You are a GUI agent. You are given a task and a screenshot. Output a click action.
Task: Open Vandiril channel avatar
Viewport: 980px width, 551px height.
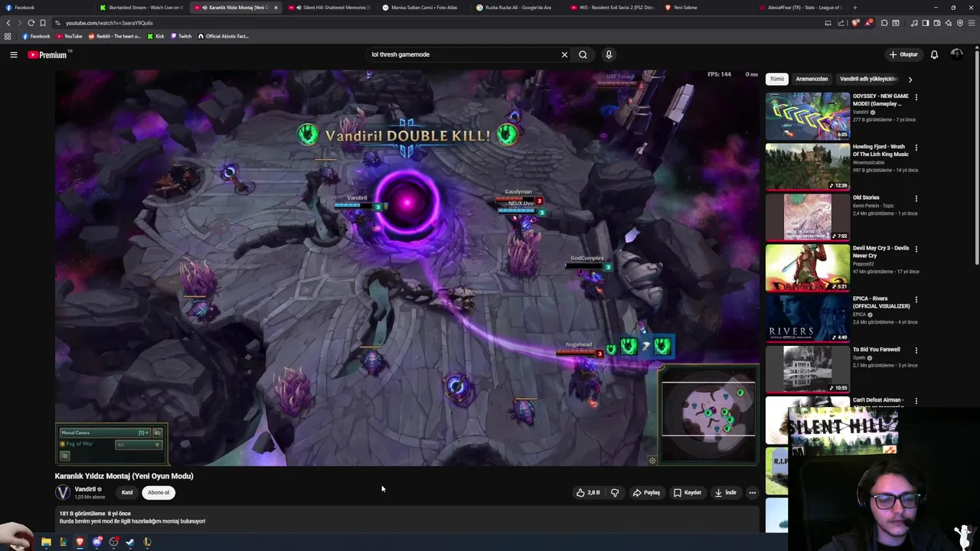point(63,492)
